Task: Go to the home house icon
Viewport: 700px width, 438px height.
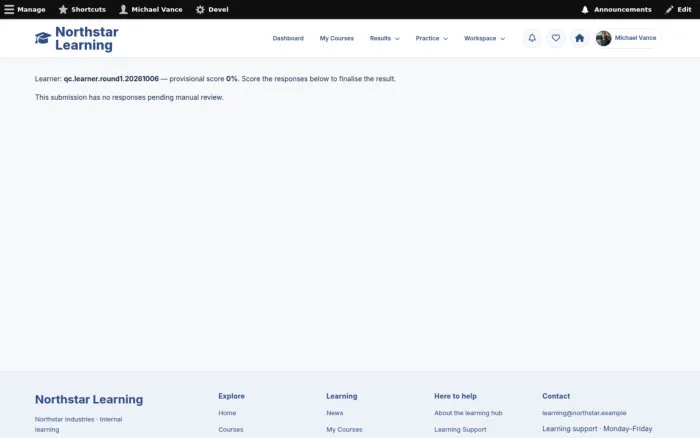Action: click(x=579, y=38)
